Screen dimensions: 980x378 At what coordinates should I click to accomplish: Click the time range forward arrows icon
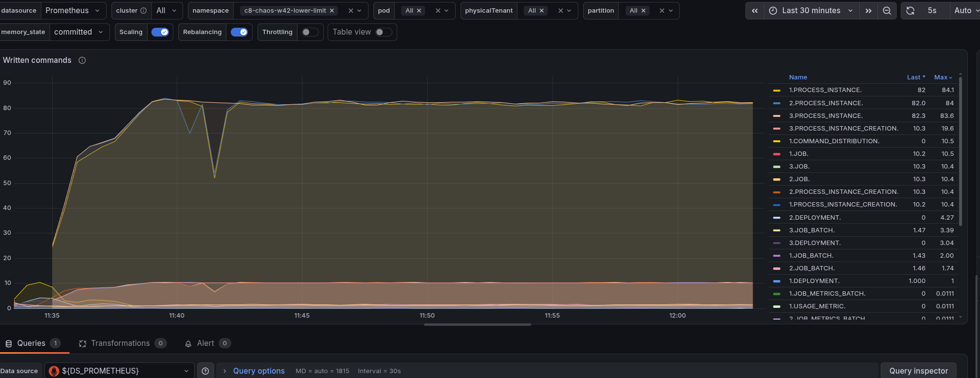click(869, 11)
